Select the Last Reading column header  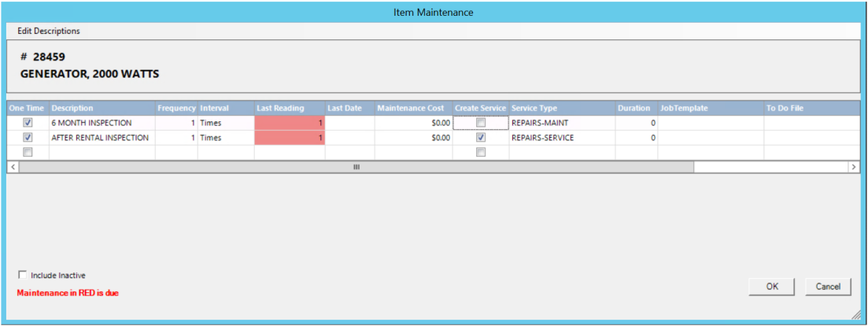[x=290, y=109]
